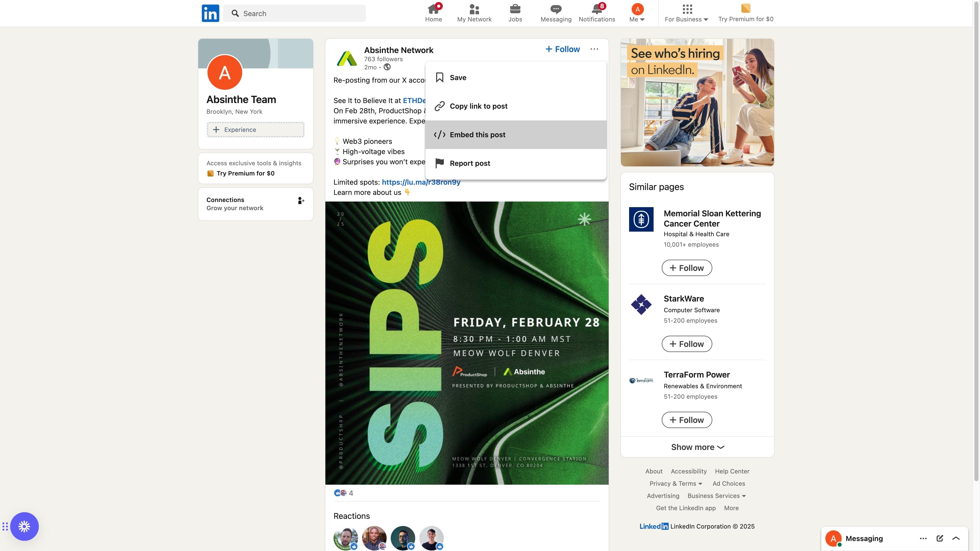This screenshot has height=551, width=980.
Task: Follow StarkWare
Action: [687, 344]
